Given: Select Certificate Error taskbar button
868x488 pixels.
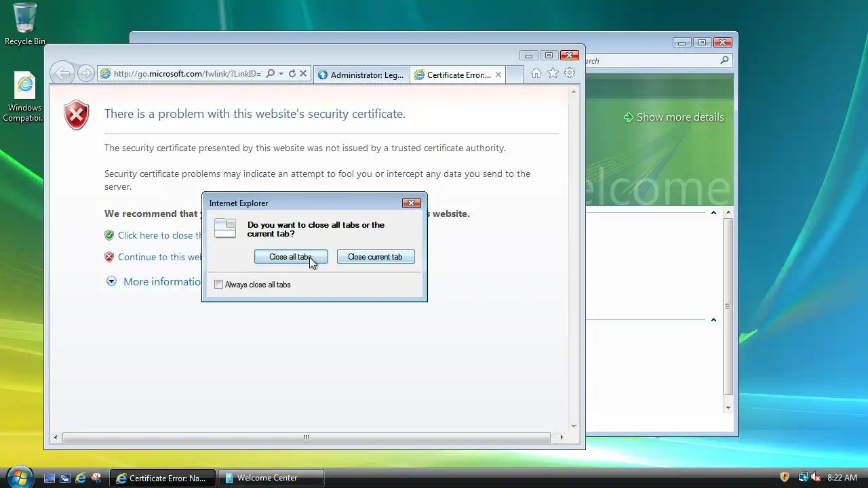Looking at the screenshot, I should click(163, 478).
